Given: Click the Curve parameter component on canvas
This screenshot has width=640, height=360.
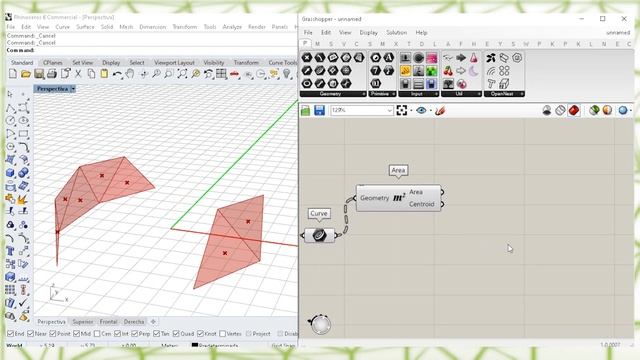Looking at the screenshot, I should click(x=320, y=235).
